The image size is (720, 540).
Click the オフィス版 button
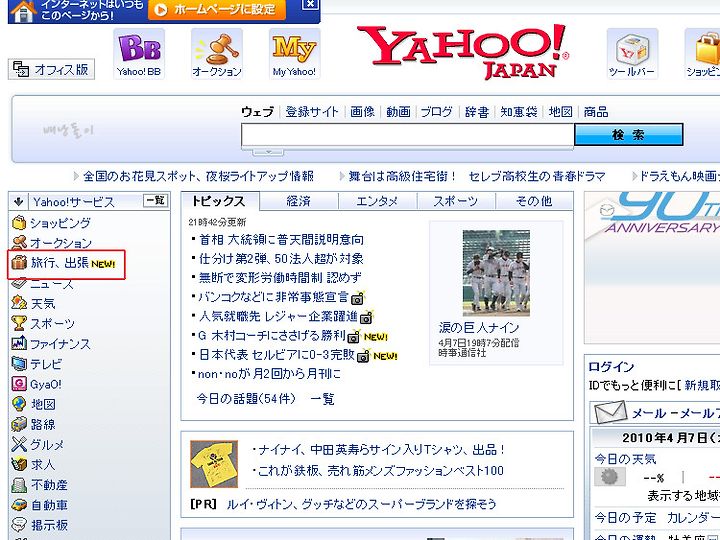(x=51, y=69)
